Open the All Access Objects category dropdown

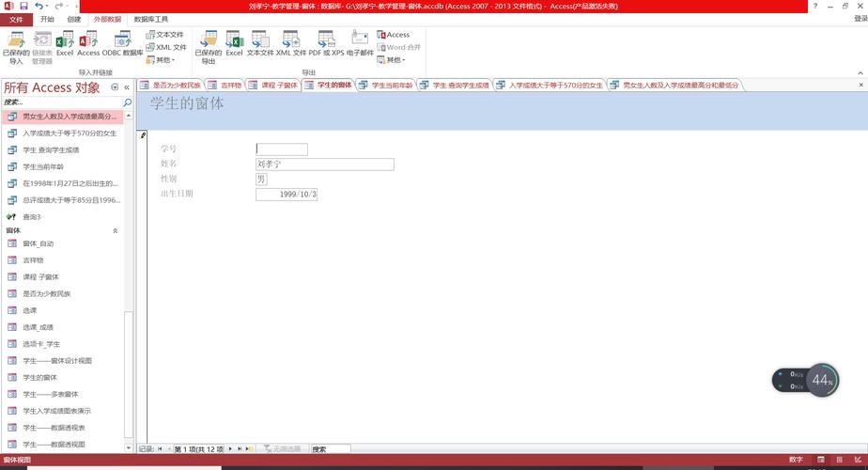point(115,87)
